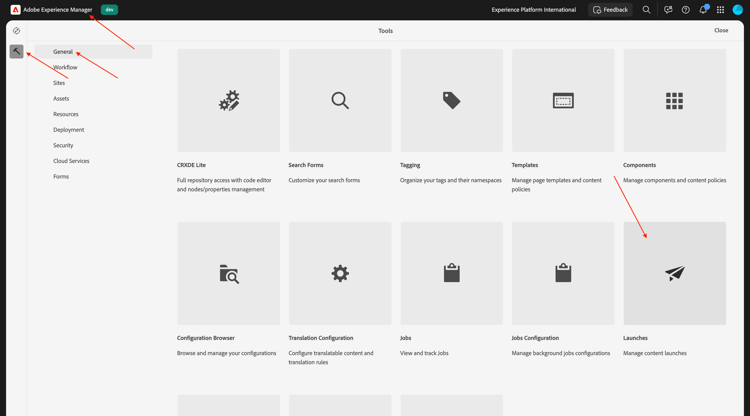Click the Components title text
The height and width of the screenshot is (416, 750).
640,165
